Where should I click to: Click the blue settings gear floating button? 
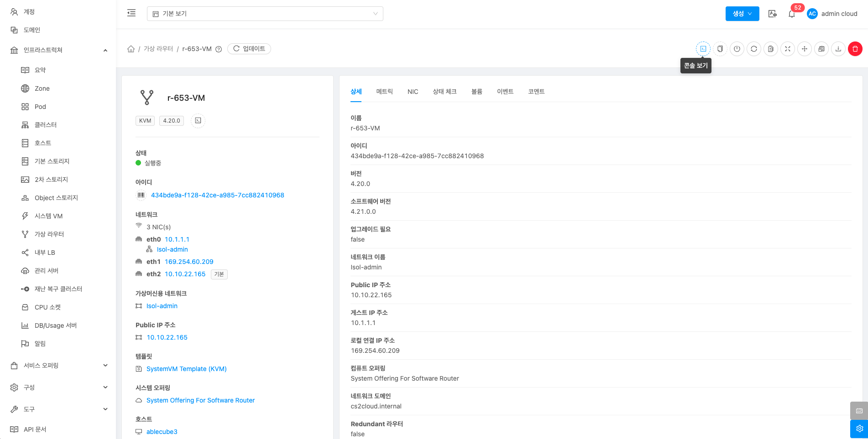[x=859, y=429]
